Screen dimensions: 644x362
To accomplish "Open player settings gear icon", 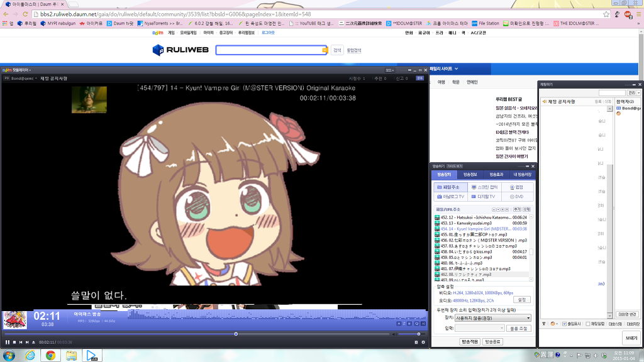I will 423,342.
